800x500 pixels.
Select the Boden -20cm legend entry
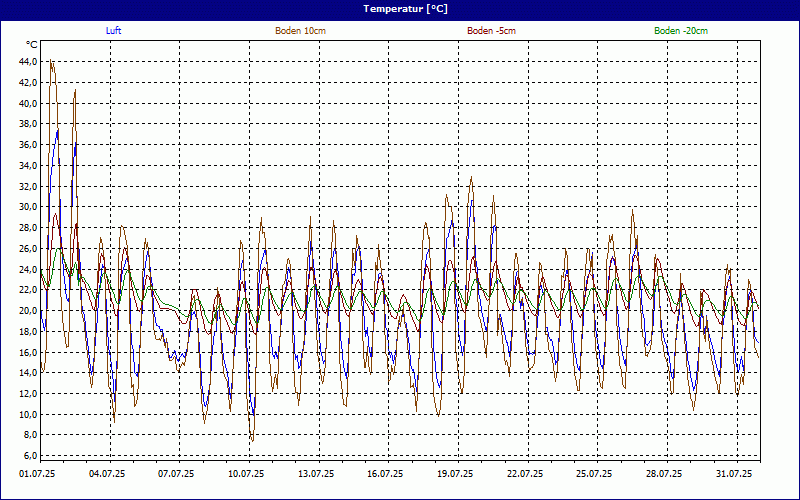click(x=681, y=31)
